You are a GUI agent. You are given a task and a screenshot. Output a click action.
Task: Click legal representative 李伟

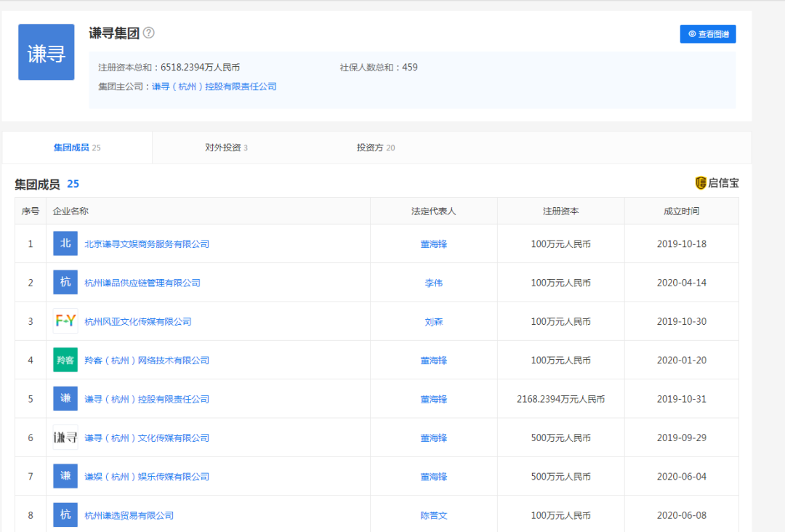pyautogui.click(x=433, y=283)
